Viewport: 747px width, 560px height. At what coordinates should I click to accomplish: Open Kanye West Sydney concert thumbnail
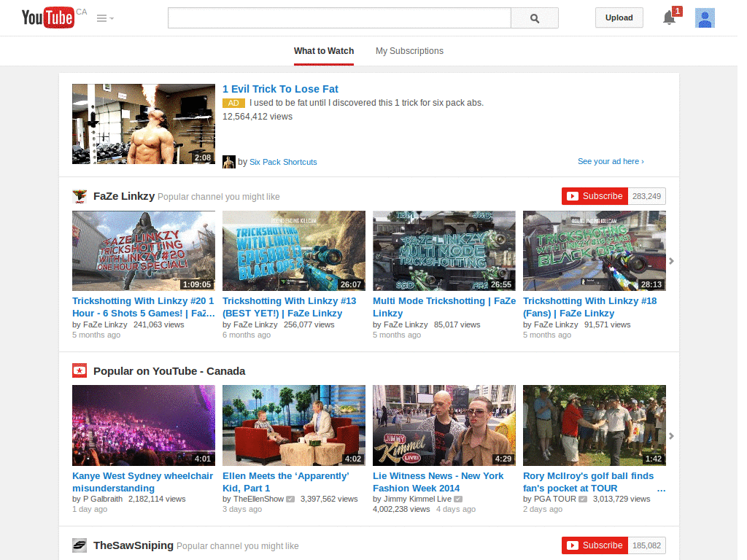point(144,425)
